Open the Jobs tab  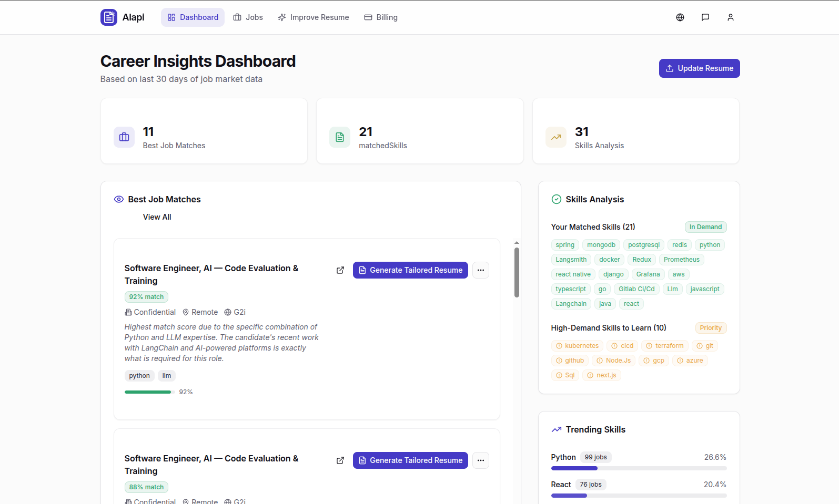pos(248,17)
